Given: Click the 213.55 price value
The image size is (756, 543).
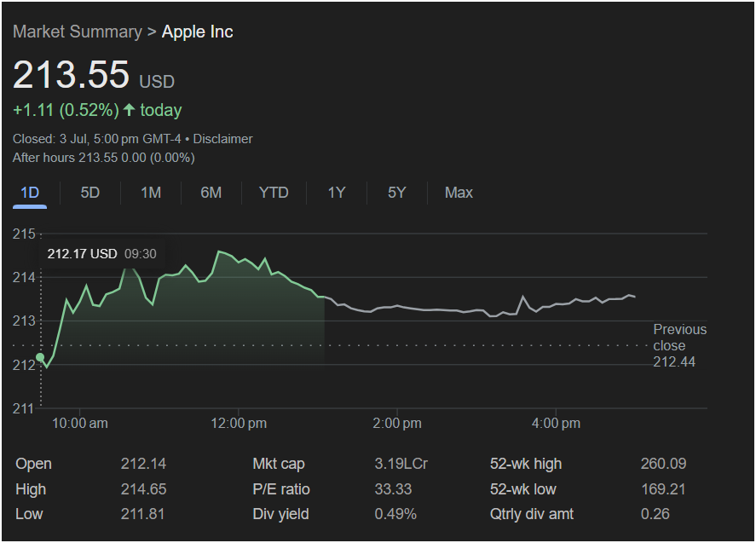Looking at the screenshot, I should click(71, 75).
